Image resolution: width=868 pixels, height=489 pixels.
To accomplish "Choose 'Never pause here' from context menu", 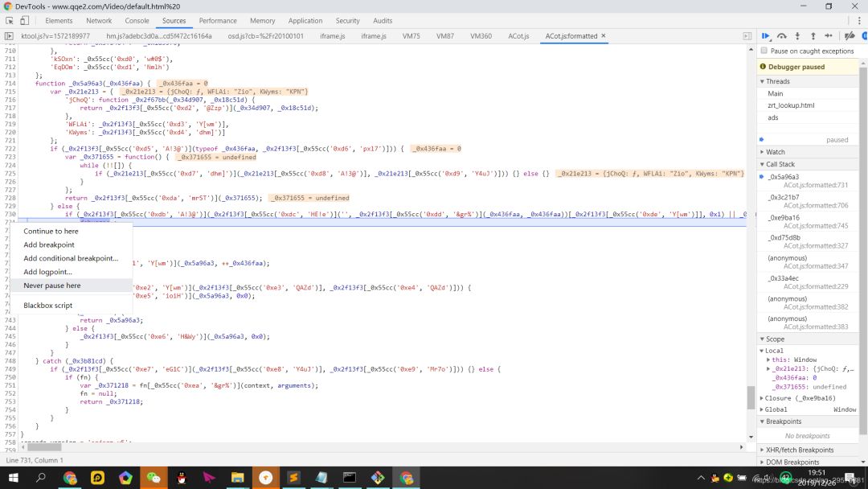I will (x=52, y=286).
